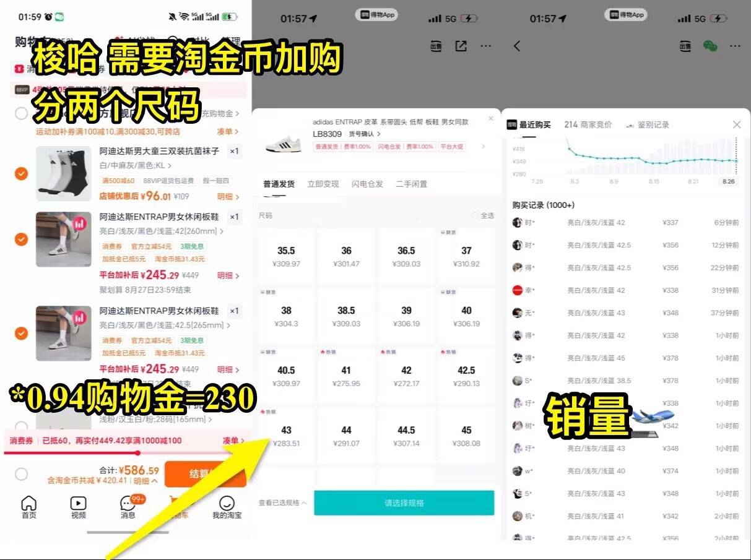Screen dimensions: 751x560
Task: Expand variant selector 28码[165mm]
Action: [x=155, y=420]
